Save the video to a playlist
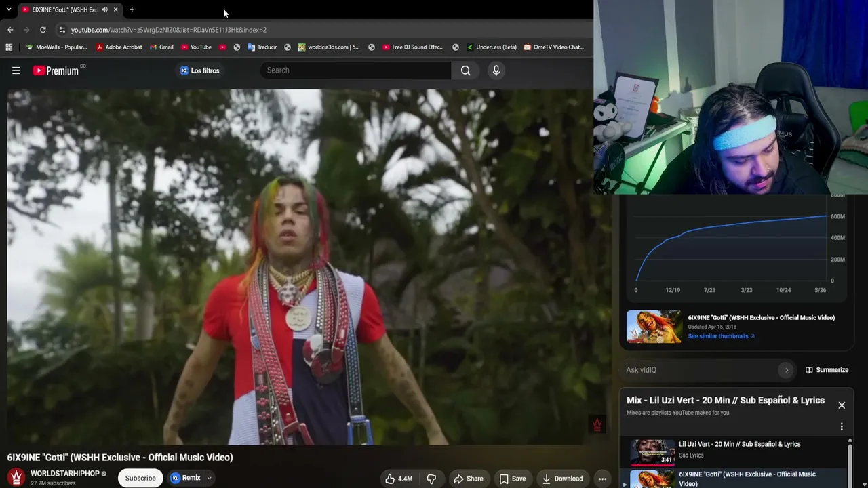The image size is (868, 488). pyautogui.click(x=513, y=479)
